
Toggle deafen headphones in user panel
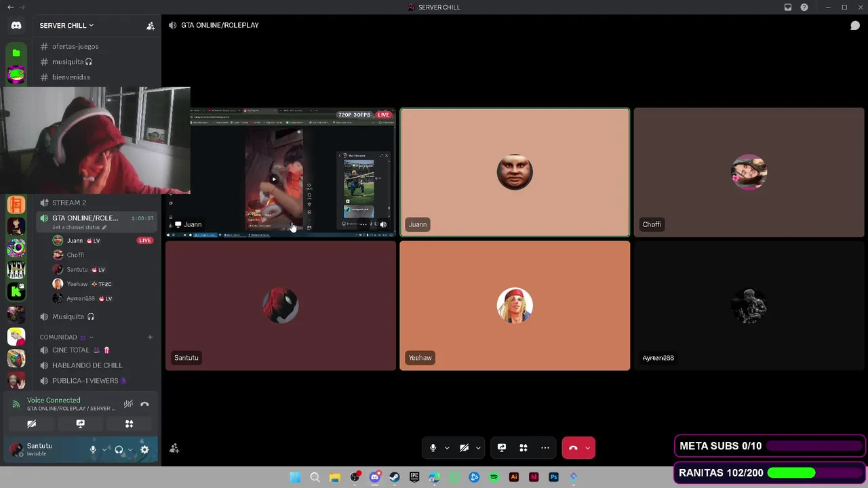(x=119, y=449)
